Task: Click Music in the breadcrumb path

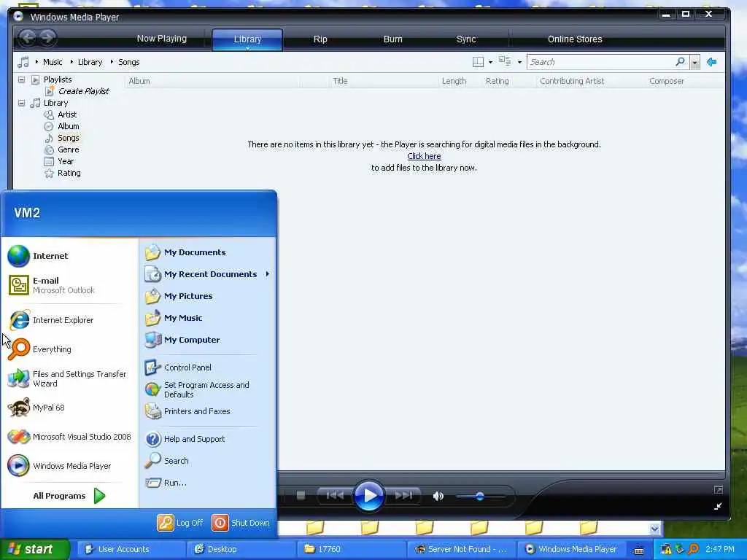Action: [x=53, y=62]
